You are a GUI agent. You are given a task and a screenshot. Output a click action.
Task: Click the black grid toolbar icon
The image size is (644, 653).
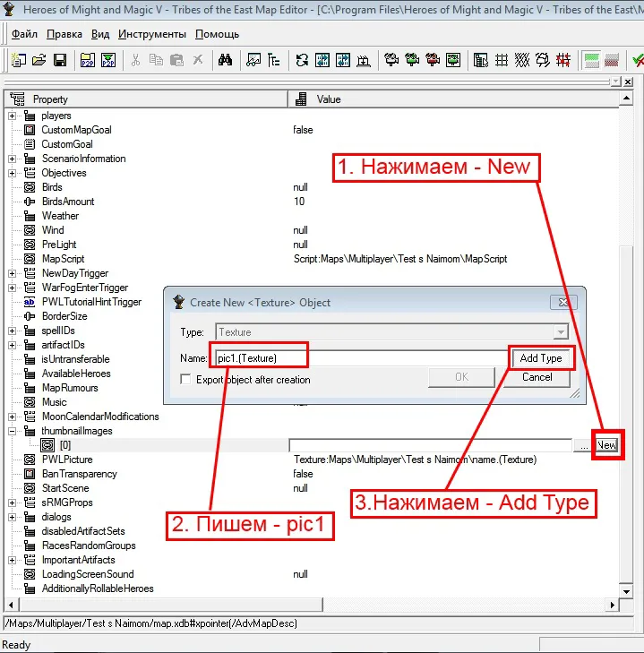coord(501,60)
